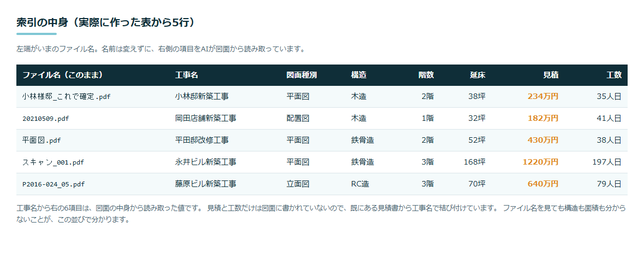Select file name 小林様邸_これで確定.pdf
This screenshot has width=644, height=257.
coord(67,97)
